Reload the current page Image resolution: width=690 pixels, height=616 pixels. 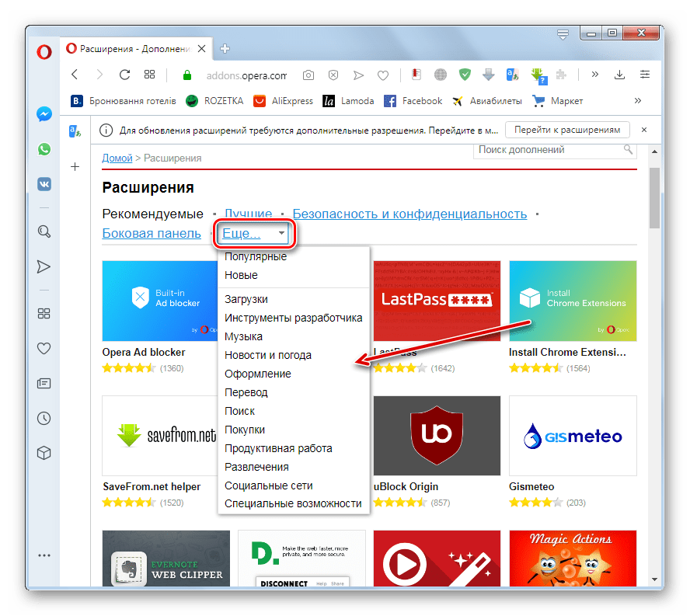tap(124, 75)
